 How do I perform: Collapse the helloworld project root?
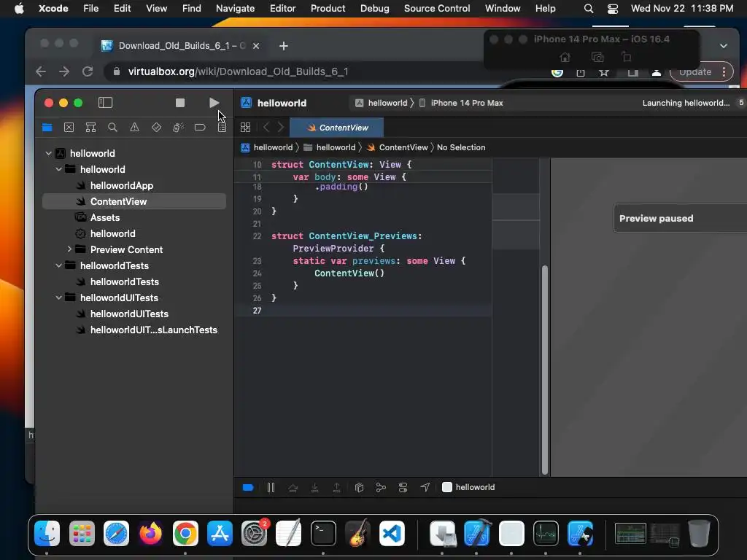pos(48,153)
